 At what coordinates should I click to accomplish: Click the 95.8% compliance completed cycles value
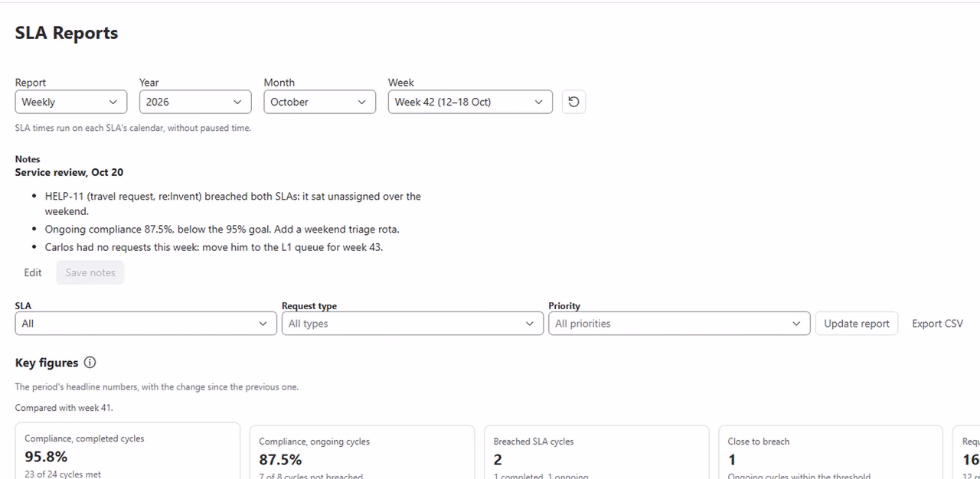46,457
